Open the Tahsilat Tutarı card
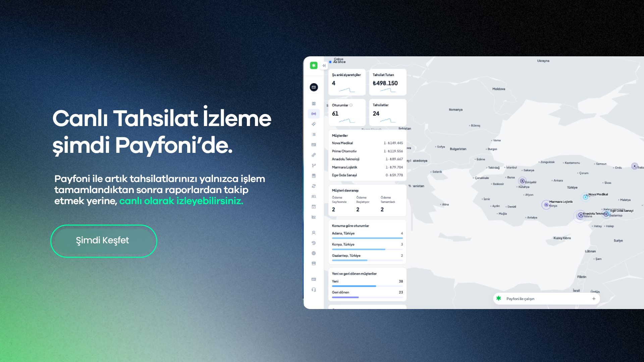This screenshot has width=644, height=362. click(x=388, y=82)
